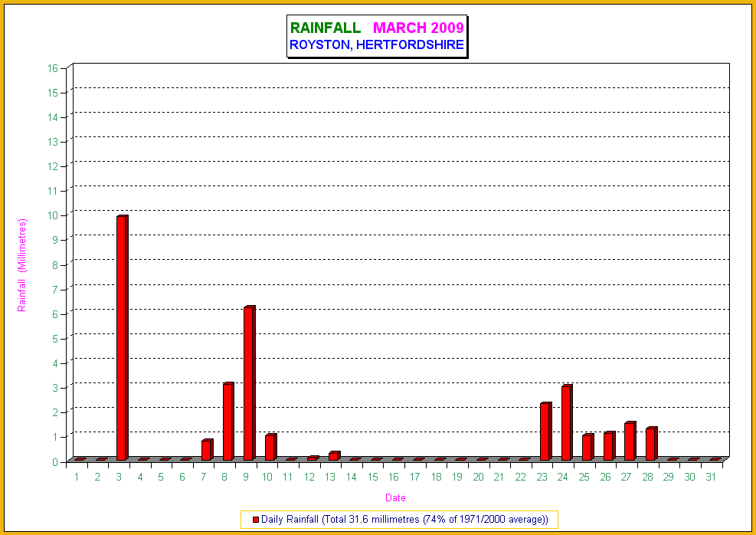Screen dimensions: 756x535
Task: Click the y-axis label '0'
Action: [x=55, y=462]
